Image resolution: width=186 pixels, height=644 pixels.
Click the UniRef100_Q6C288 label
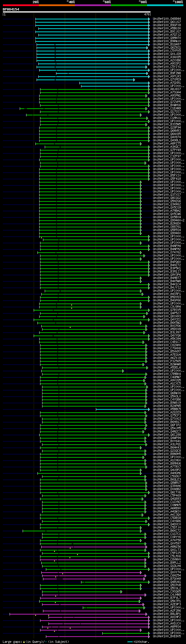coord(167,435)
